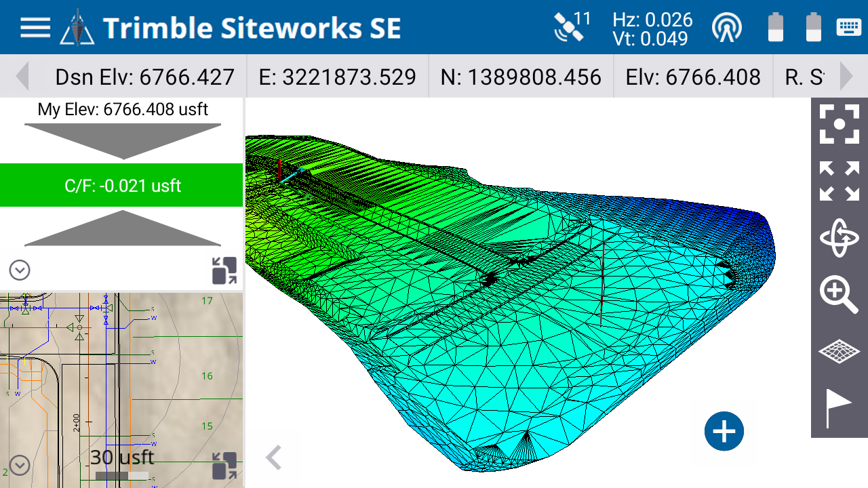Image resolution: width=868 pixels, height=488 pixels.
Task: Open the radio connection status icon
Action: 726,28
